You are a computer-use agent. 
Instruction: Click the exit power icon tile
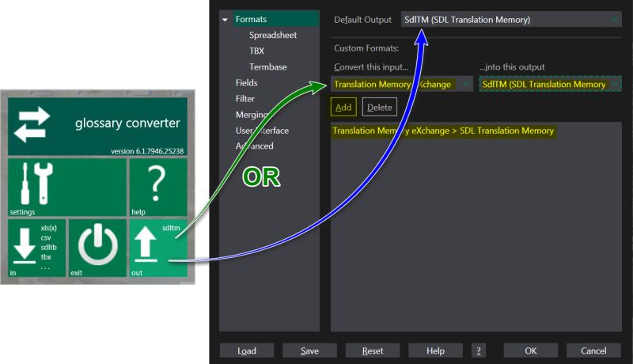pyautogui.click(x=97, y=248)
